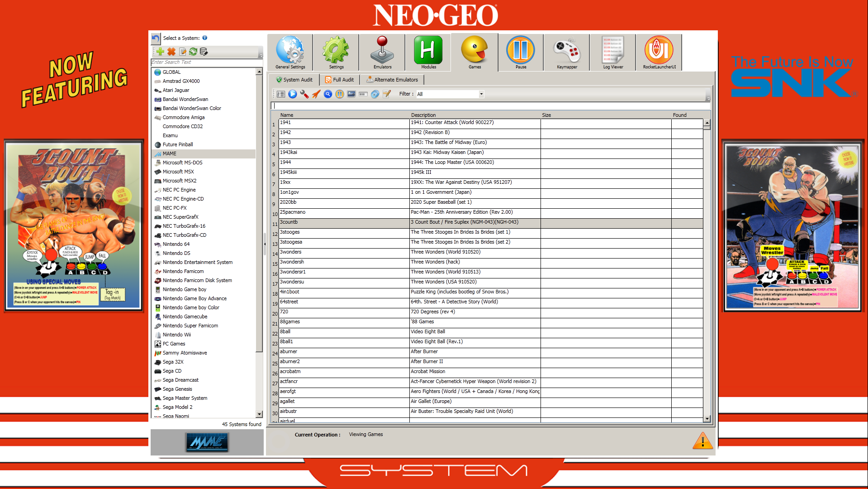Click the orange rocket launch icon

click(x=316, y=94)
